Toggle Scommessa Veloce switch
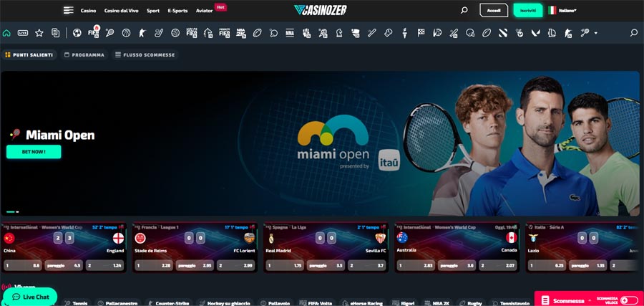This screenshot has height=306, width=644. pos(629,300)
